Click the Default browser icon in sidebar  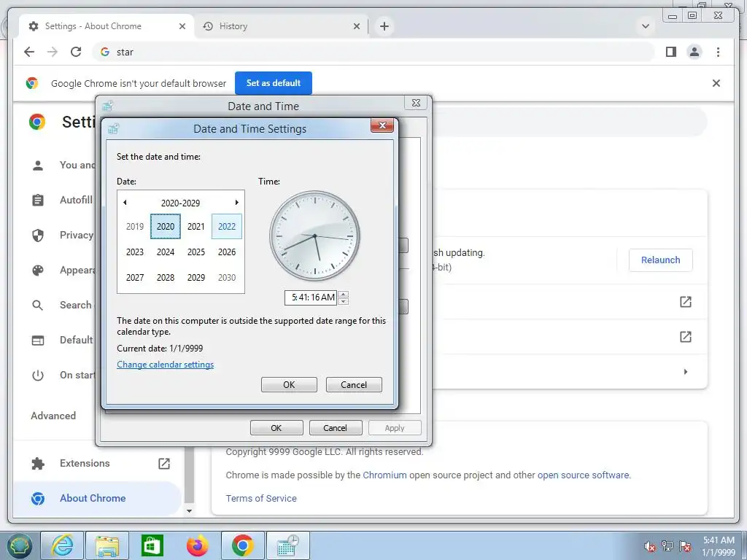point(38,341)
